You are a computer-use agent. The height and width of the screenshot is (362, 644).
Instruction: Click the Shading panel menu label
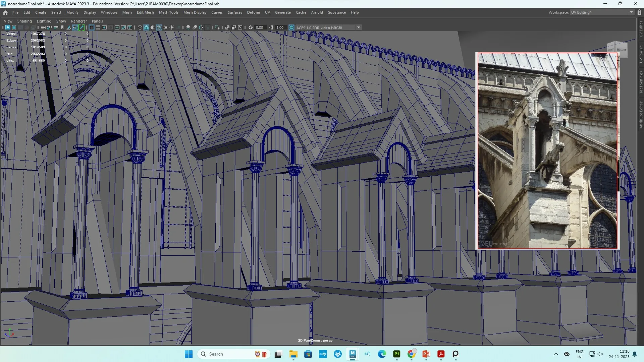coord(24,21)
